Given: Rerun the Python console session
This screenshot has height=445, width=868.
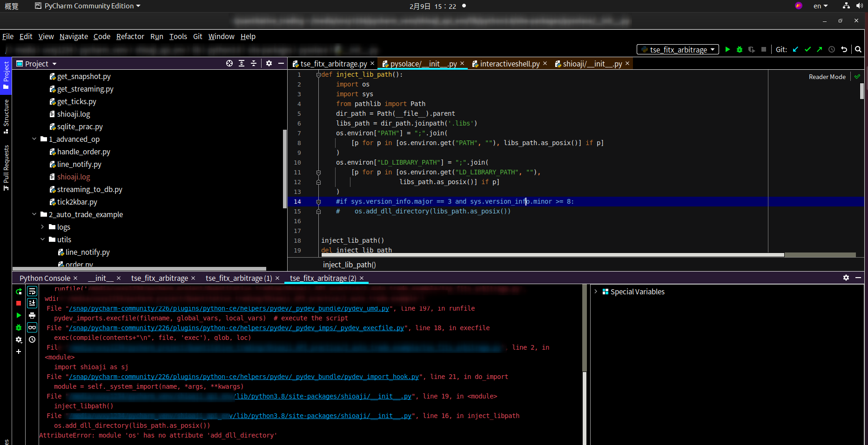Looking at the screenshot, I should [19, 292].
